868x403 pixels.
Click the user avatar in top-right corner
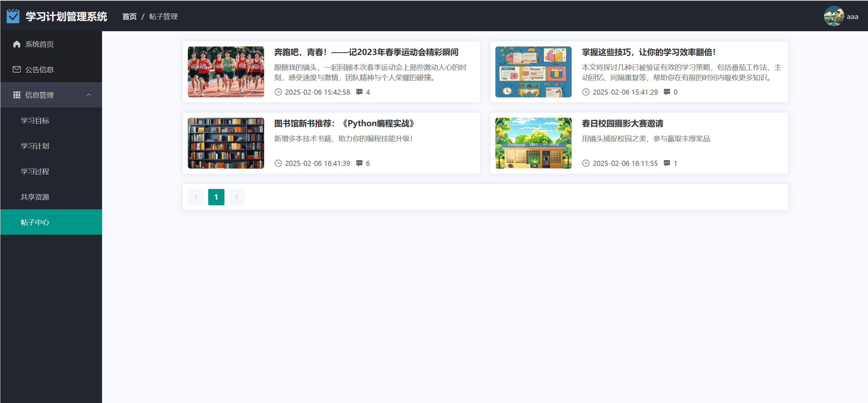[x=833, y=16]
